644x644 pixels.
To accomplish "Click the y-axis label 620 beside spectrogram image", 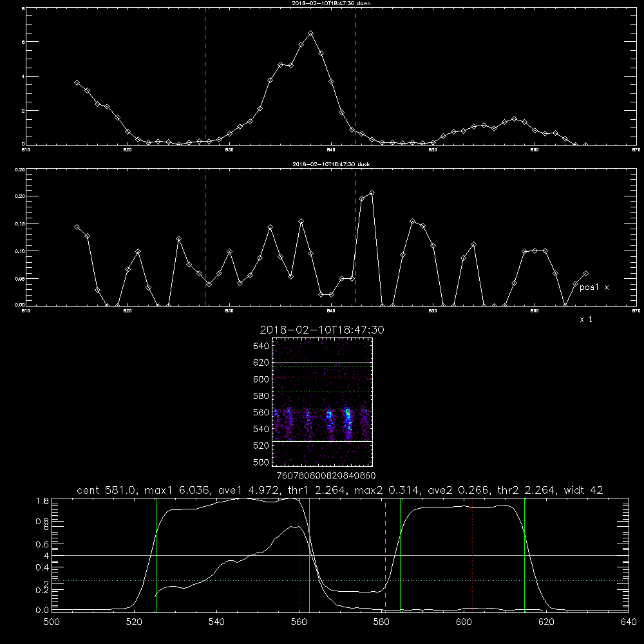I will click(261, 363).
